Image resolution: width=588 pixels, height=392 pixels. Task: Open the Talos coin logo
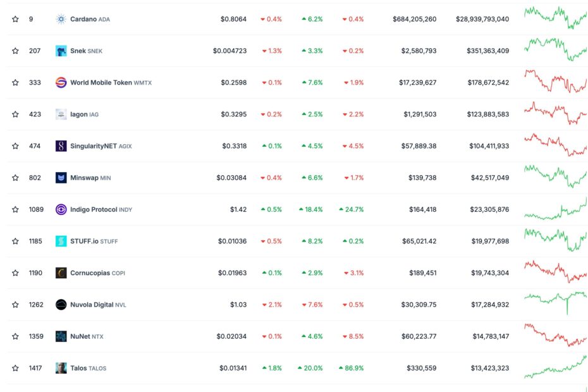click(x=61, y=368)
